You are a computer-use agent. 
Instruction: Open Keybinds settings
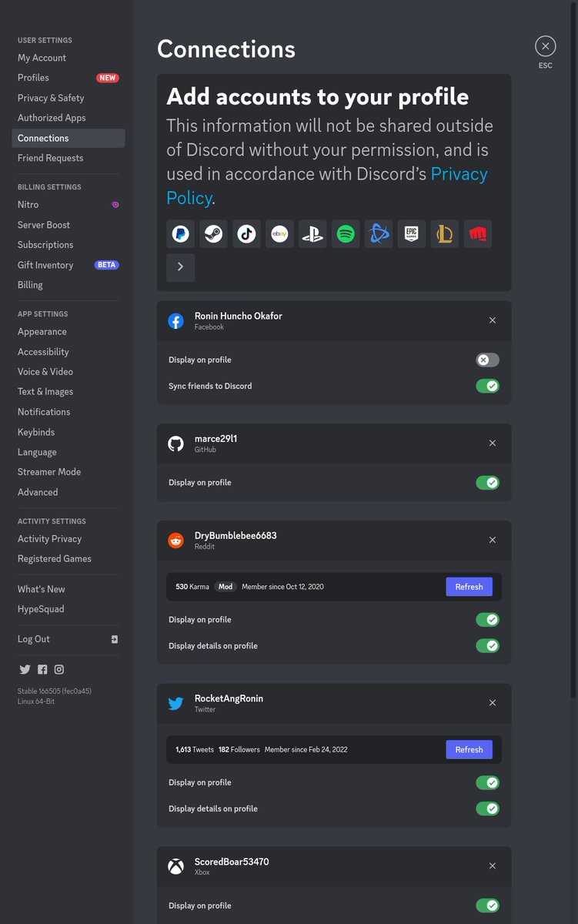pos(68,432)
